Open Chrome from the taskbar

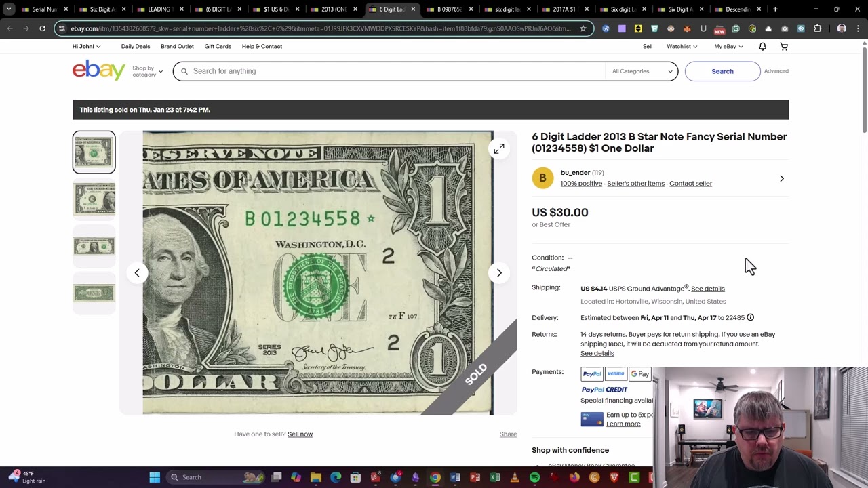tap(435, 477)
